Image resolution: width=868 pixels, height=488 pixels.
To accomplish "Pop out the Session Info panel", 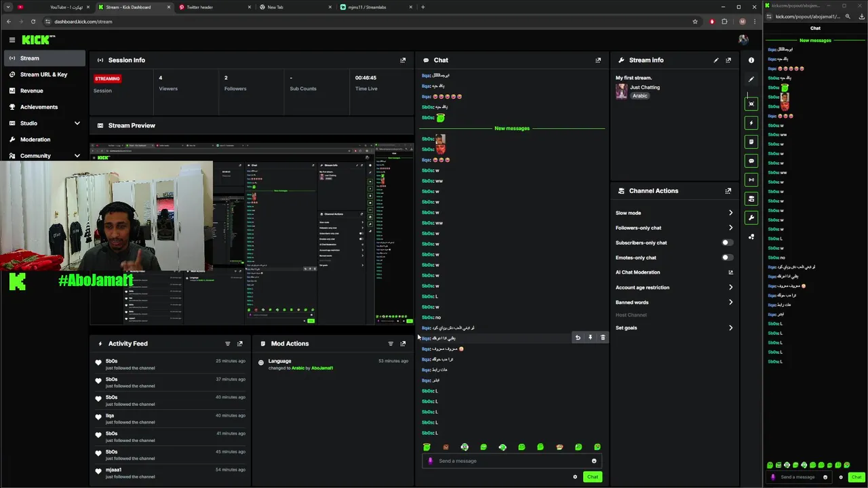I will pos(403,60).
